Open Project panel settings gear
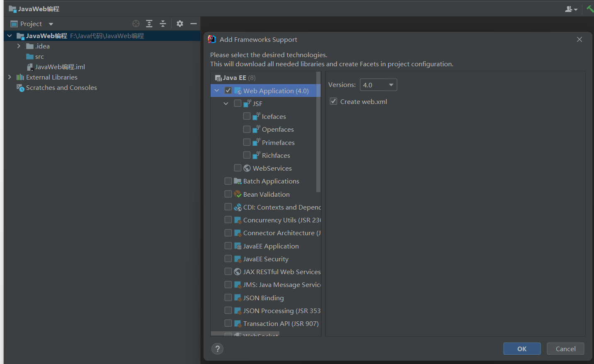 coord(180,24)
